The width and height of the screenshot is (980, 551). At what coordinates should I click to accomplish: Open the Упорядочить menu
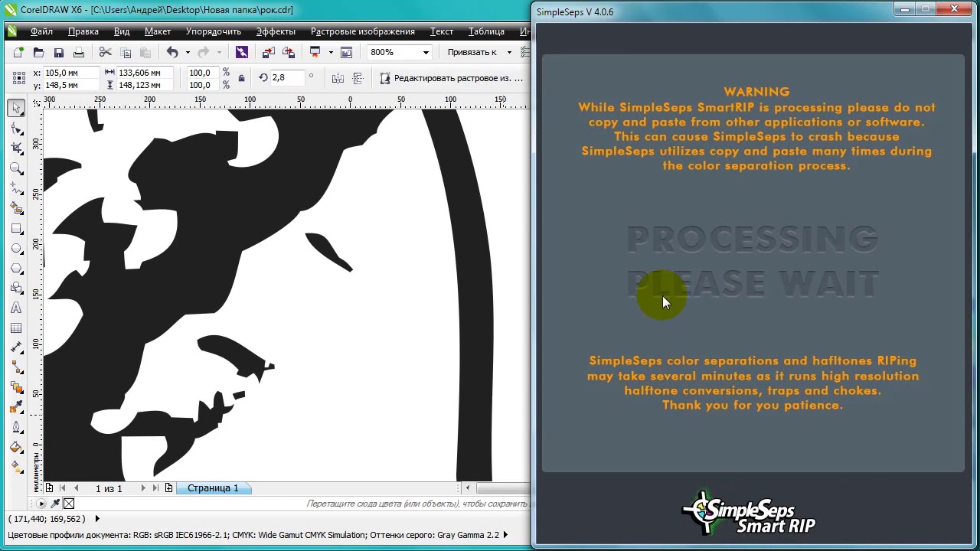point(213,31)
